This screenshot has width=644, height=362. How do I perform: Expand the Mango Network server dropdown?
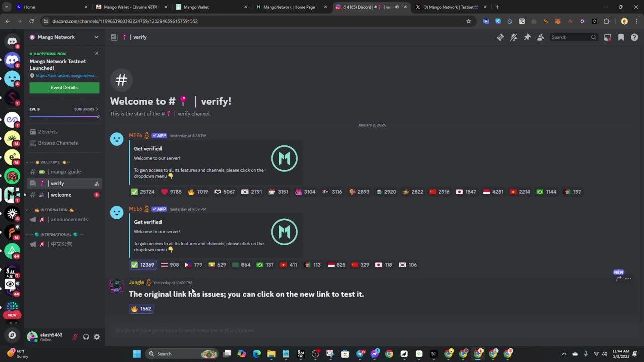click(x=96, y=37)
